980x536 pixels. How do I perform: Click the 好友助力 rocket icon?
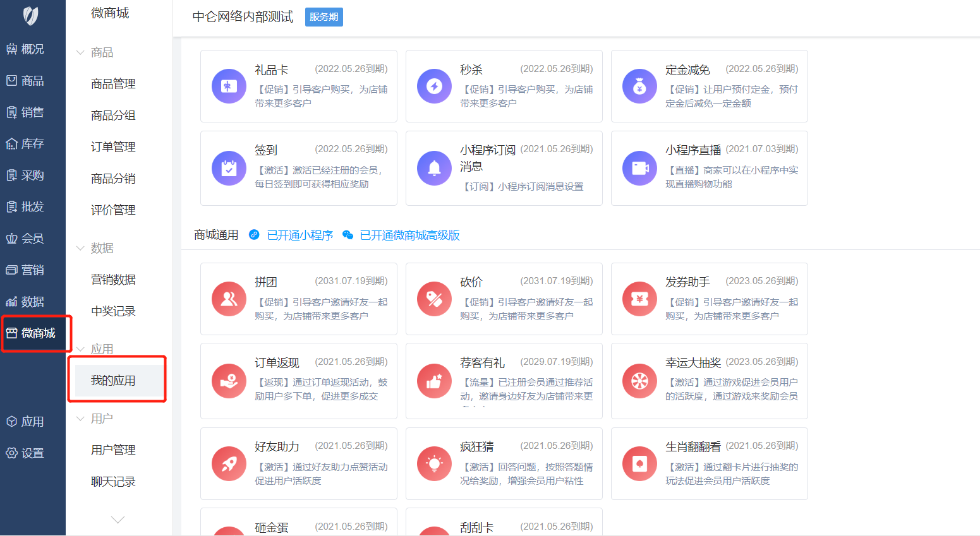pyautogui.click(x=228, y=464)
